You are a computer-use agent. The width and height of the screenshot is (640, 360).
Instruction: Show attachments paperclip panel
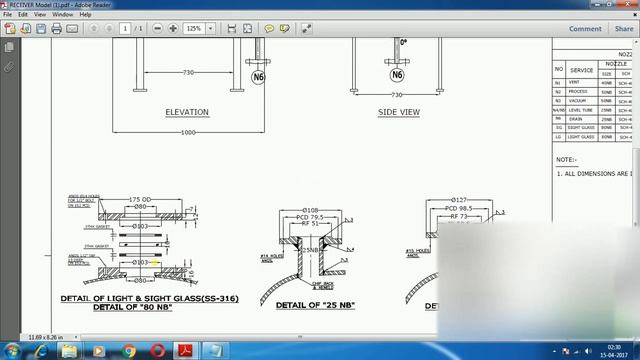tap(9, 67)
